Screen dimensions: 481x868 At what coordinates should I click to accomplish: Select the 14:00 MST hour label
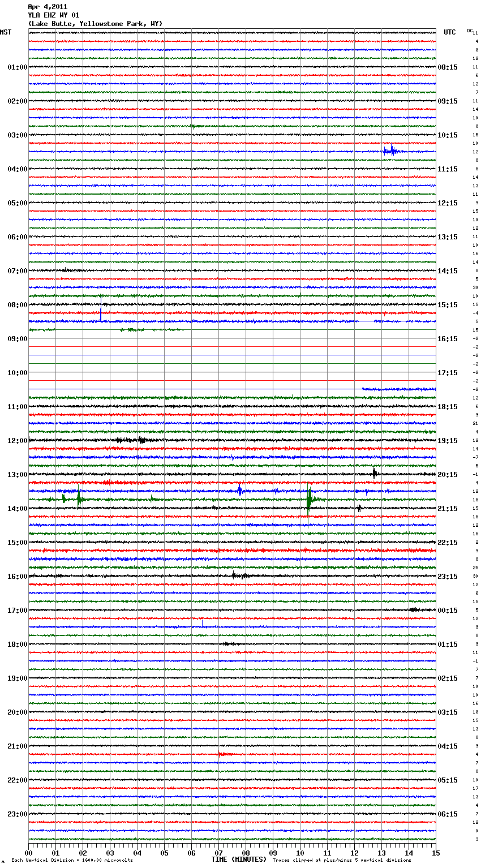(x=17, y=509)
